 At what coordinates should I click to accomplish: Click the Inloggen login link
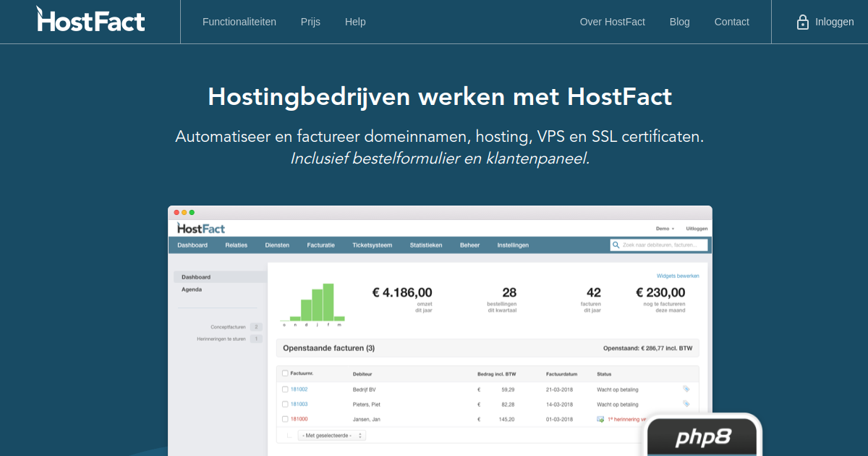click(x=835, y=22)
